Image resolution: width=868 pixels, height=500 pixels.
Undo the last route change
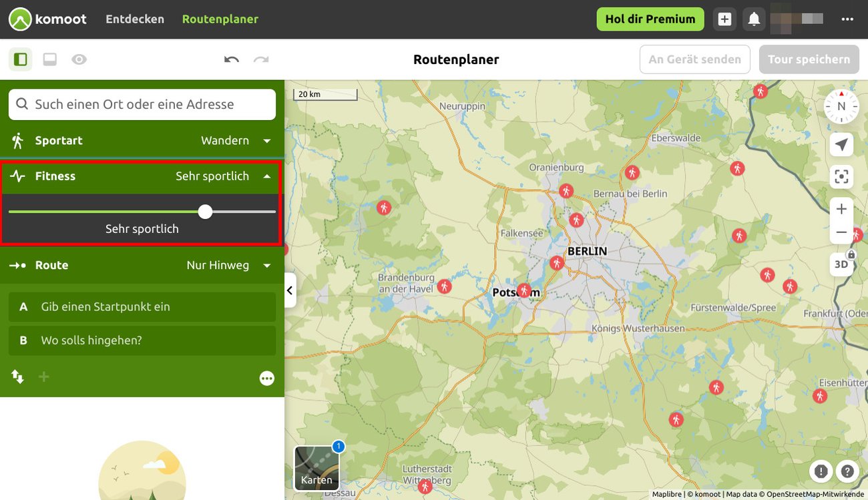point(231,59)
